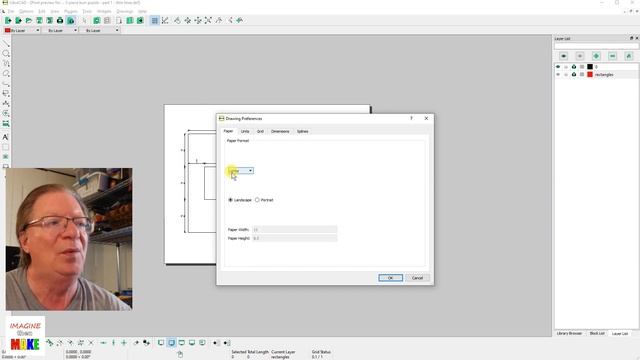Toggle the Print Preview toolbar icon
Screen dimensions: 640x360
71,20
